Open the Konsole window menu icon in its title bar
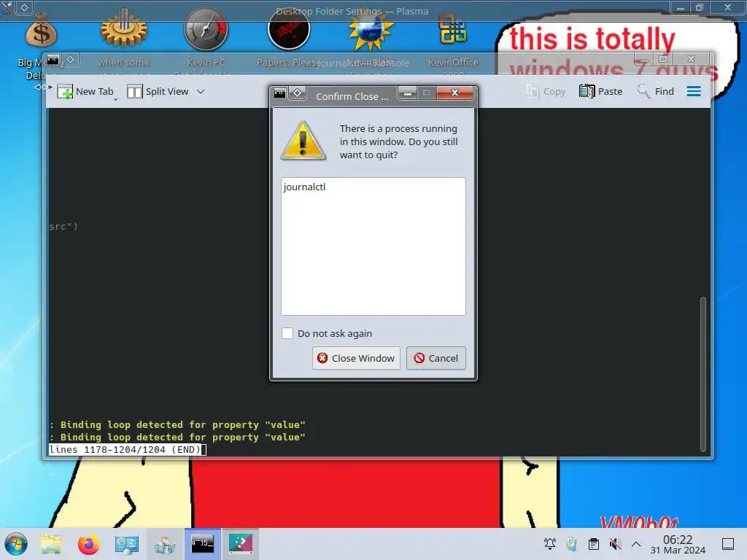747x560 pixels. pos(53,60)
